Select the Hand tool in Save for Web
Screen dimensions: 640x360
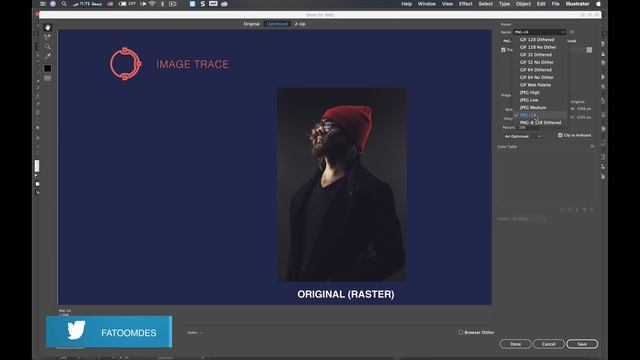coord(48,28)
